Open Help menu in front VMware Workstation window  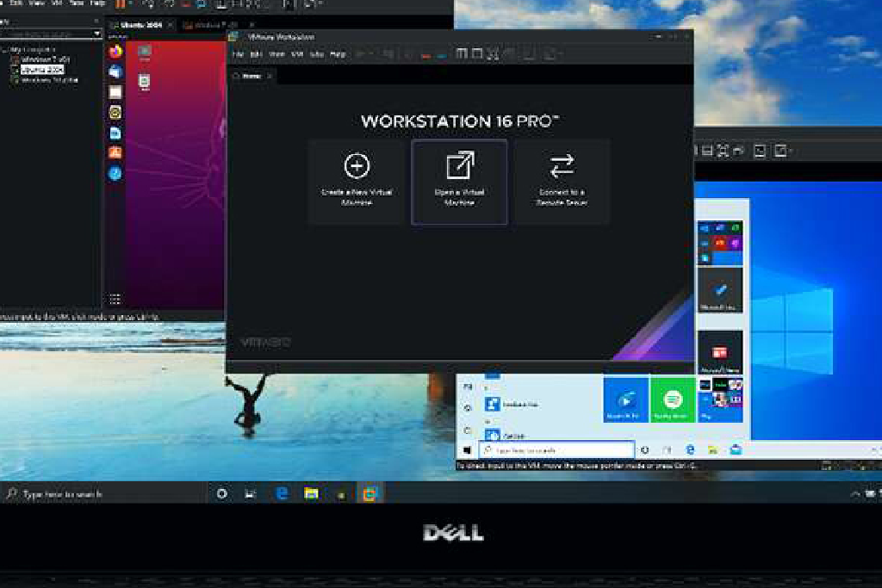338,54
